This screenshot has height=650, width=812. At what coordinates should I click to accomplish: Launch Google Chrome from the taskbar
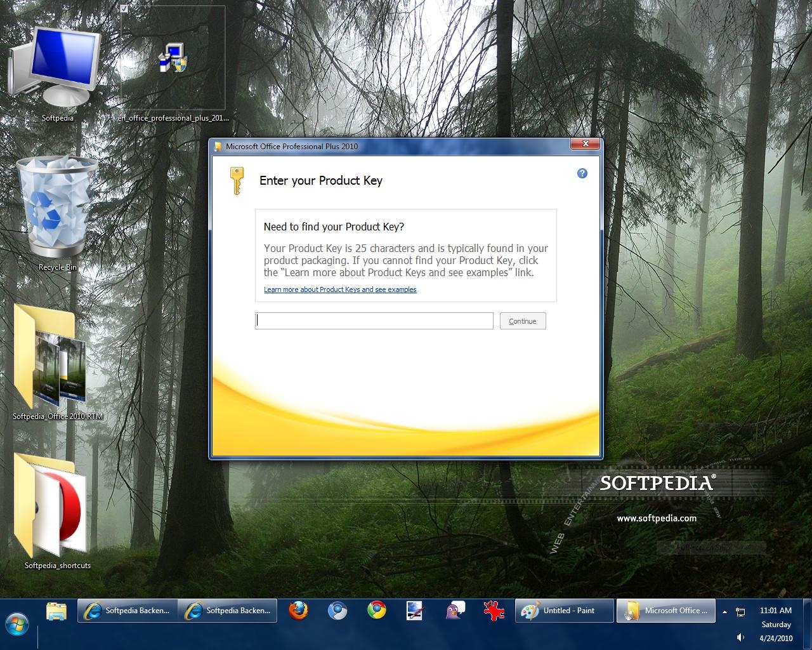(x=377, y=611)
